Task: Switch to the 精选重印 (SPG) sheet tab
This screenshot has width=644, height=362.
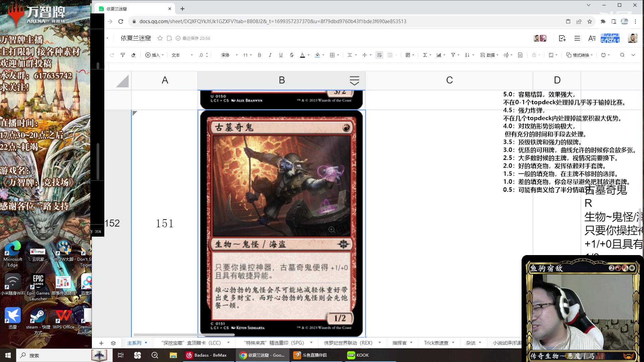Action: pyautogui.click(x=274, y=343)
